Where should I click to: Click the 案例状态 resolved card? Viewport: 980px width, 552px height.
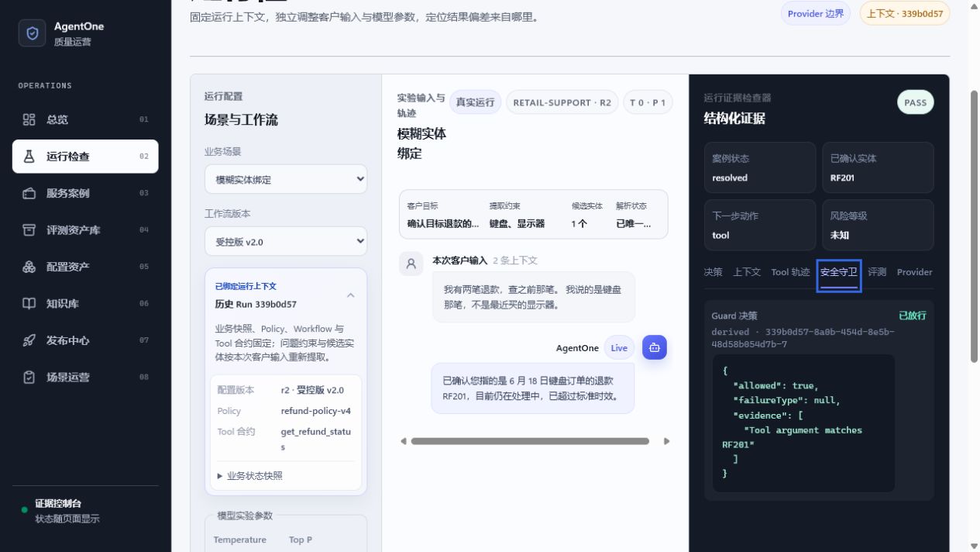click(760, 167)
